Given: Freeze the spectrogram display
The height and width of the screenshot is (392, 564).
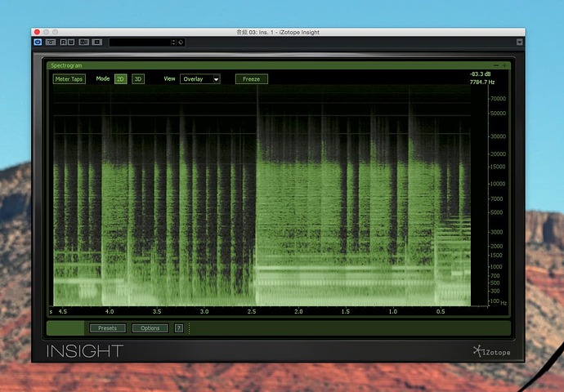Looking at the screenshot, I should (x=252, y=79).
